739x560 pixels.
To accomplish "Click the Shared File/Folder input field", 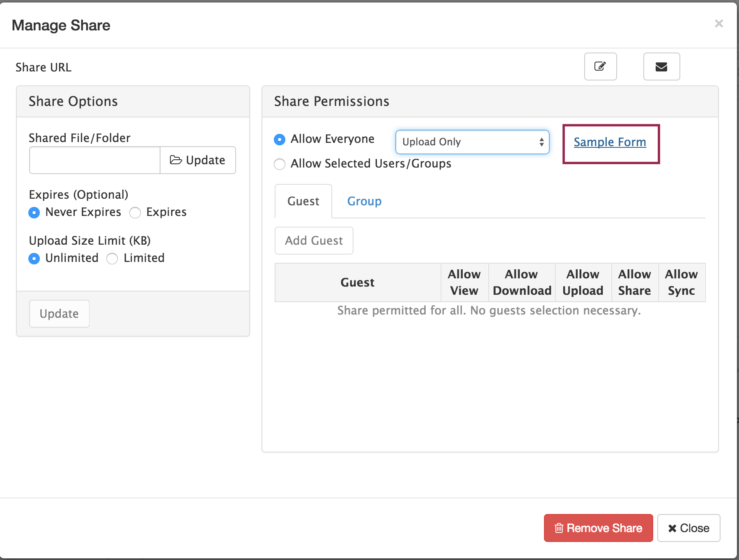I will [95, 160].
